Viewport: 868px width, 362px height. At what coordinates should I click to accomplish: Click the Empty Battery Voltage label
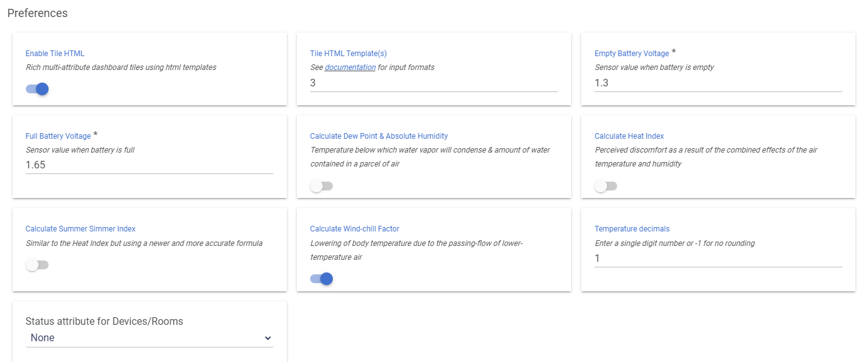(x=632, y=54)
